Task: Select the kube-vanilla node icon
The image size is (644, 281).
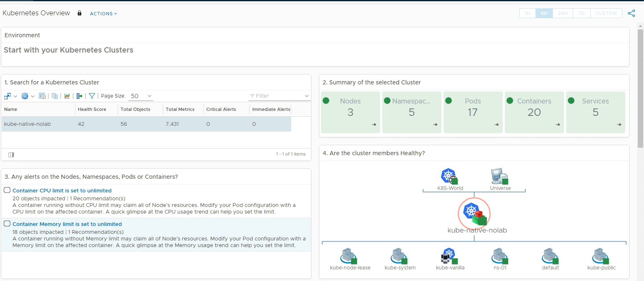Action: pyautogui.click(x=449, y=256)
